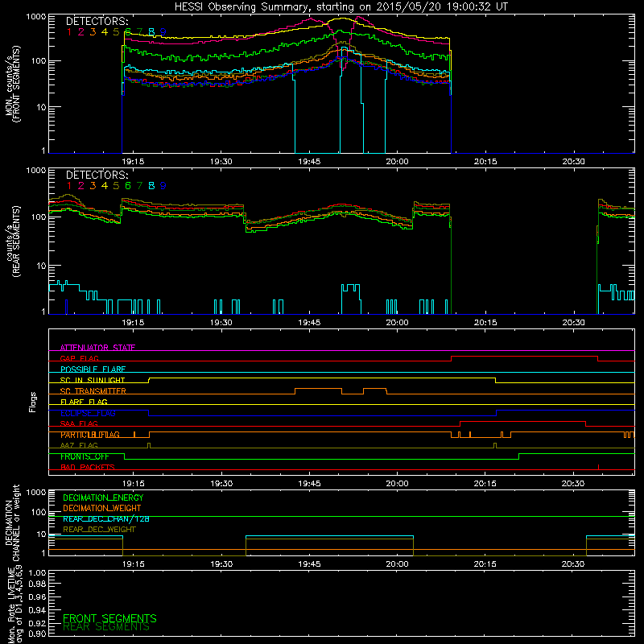644x644 pixels.
Task: Click the REAR_DEC_WEIGHT legend entry
Action: [x=99, y=530]
